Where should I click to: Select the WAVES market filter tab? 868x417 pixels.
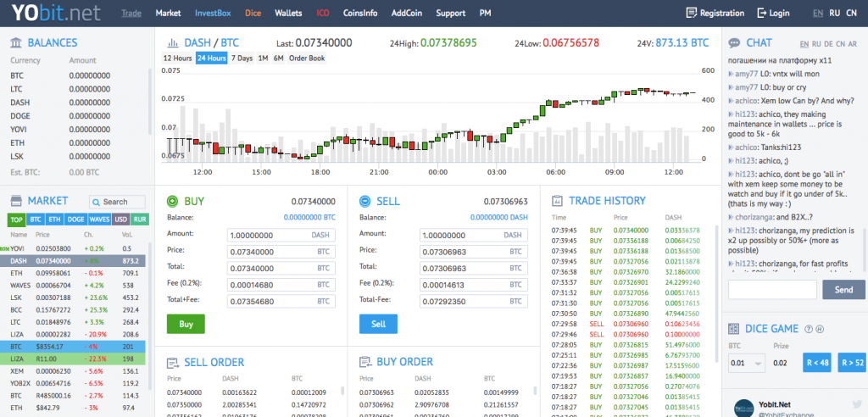pos(100,220)
